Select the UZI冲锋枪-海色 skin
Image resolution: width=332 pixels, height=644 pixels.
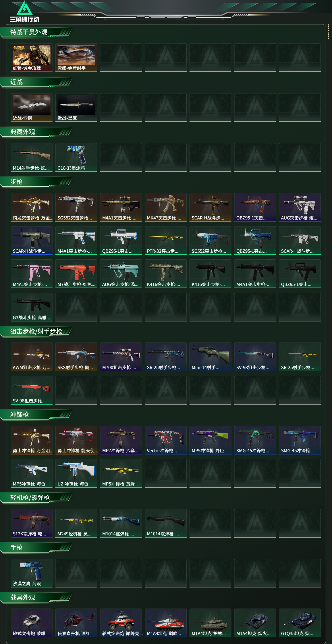click(76, 473)
